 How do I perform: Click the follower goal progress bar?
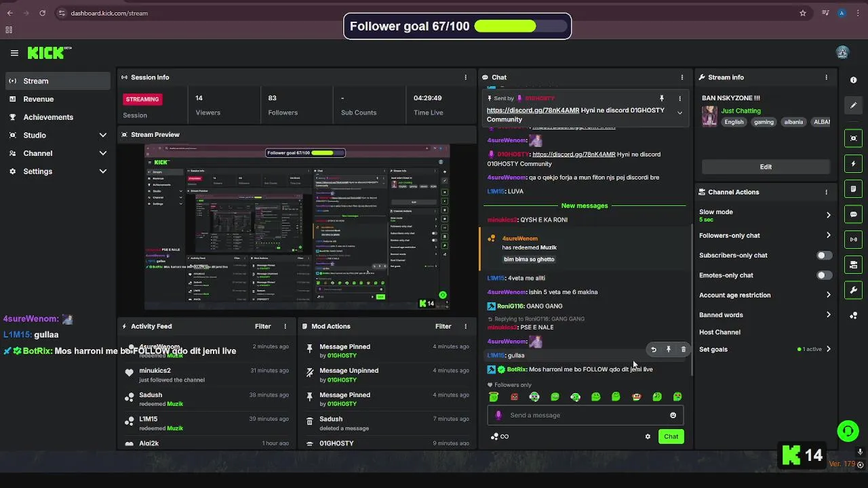[521, 26]
